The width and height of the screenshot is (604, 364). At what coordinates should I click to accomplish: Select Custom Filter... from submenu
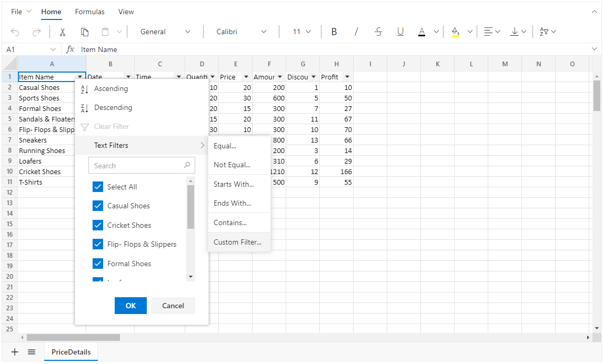237,242
